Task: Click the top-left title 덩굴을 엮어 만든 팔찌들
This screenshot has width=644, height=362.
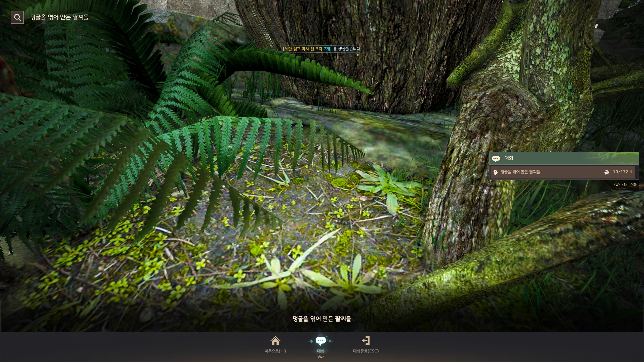Action: [59, 17]
